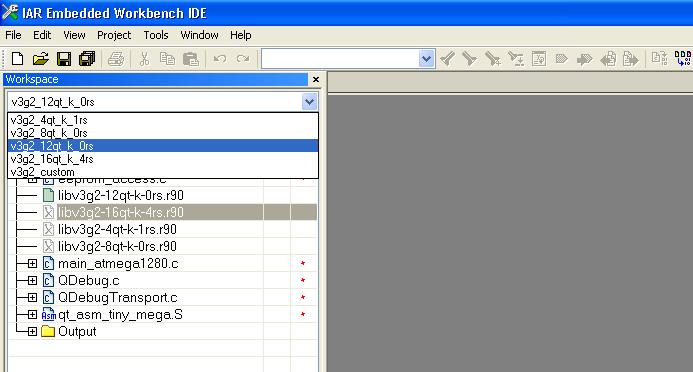693x372 pixels.
Task: Click the Save All icon
Action: tap(87, 58)
